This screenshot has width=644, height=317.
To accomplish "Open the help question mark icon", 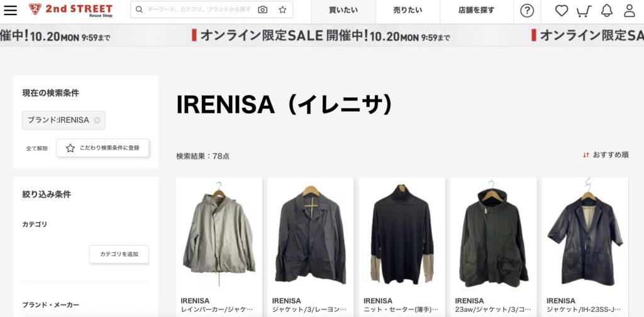I will [527, 11].
